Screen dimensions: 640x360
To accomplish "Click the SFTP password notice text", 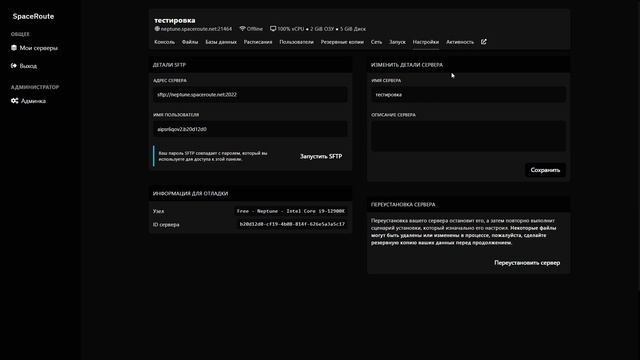I will pyautogui.click(x=213, y=156).
